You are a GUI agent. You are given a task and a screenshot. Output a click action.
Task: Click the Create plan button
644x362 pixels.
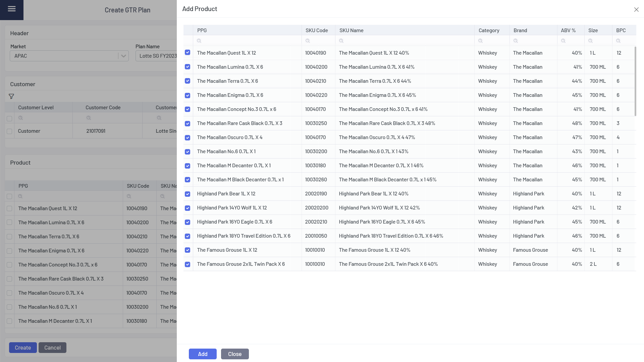(23, 348)
